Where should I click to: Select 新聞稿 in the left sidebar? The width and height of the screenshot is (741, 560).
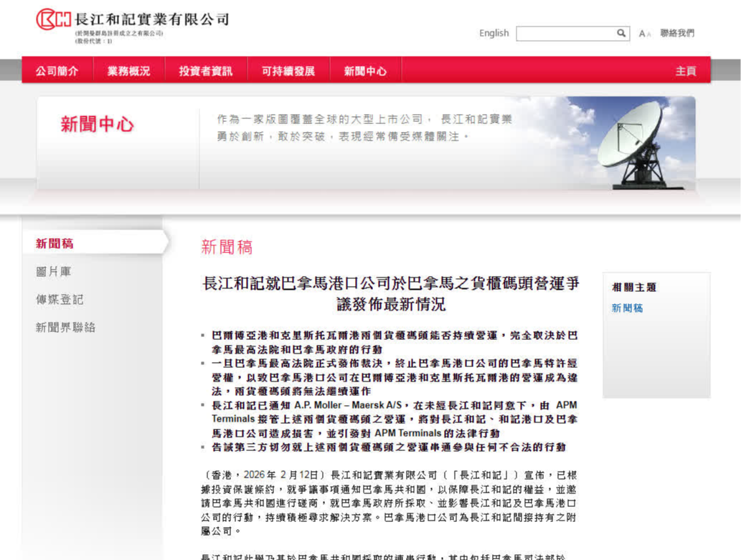coord(55,244)
